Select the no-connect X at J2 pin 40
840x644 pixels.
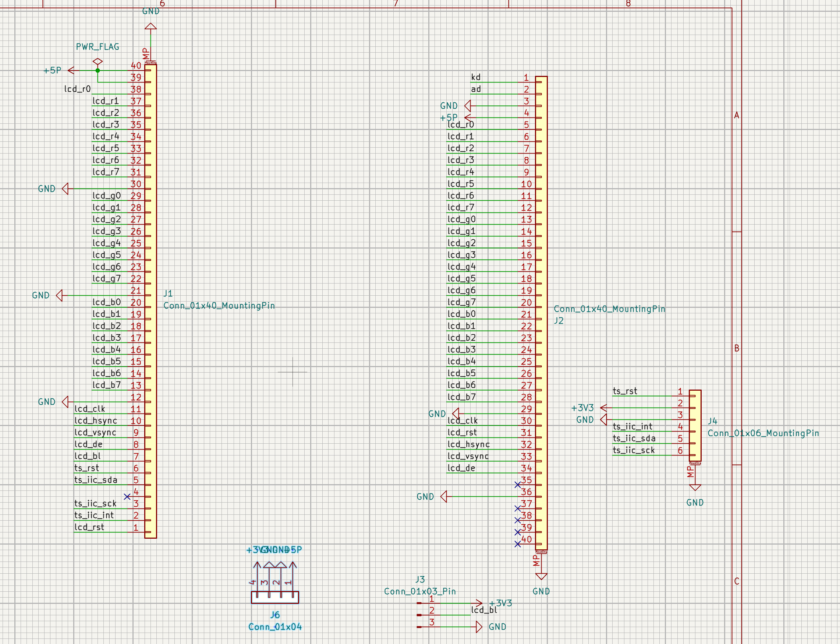coord(517,544)
